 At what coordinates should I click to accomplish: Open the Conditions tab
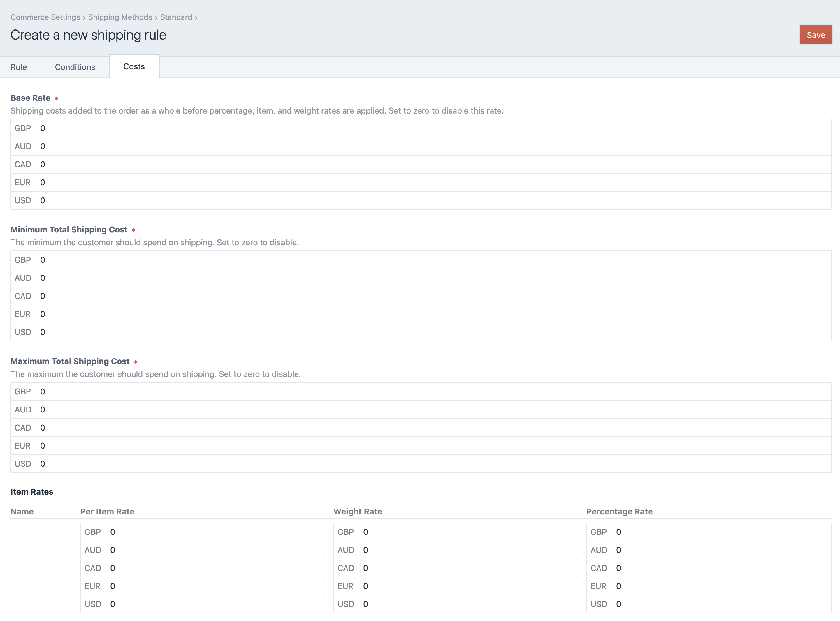(75, 67)
